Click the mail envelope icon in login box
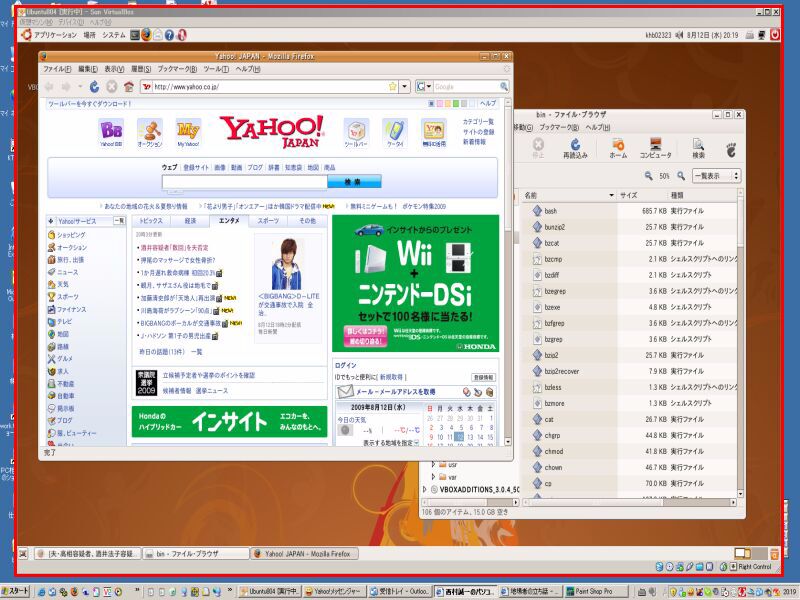 [x=345, y=392]
